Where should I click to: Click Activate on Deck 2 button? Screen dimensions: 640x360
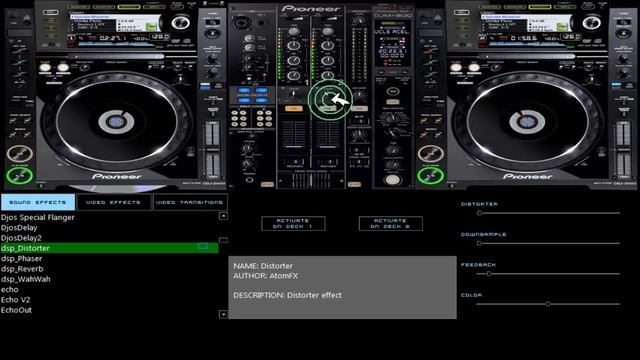[391, 224]
